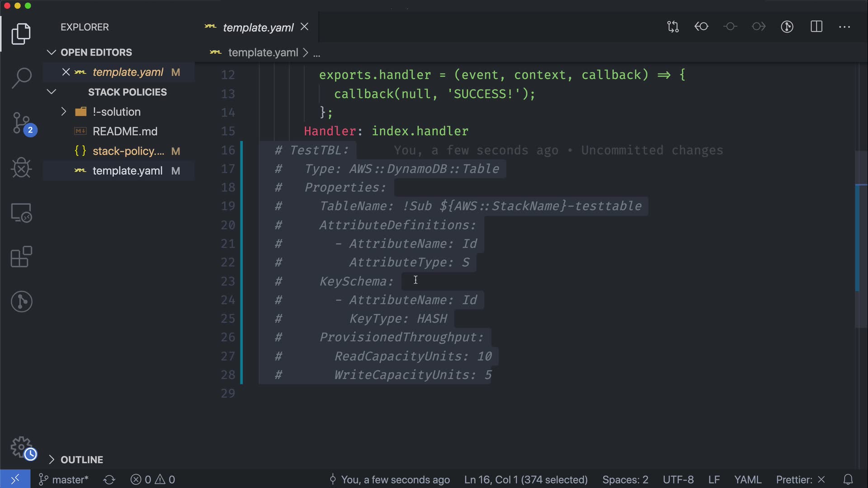Click the master* branch in the status bar
Screen dimensions: 868x488
tap(64, 479)
